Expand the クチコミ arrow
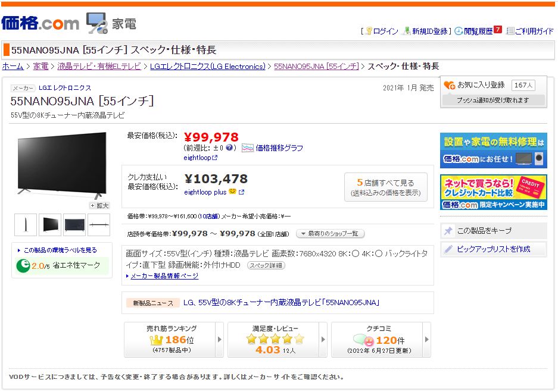Screen dimensions: 558x392 pyautogui.click(x=426, y=340)
